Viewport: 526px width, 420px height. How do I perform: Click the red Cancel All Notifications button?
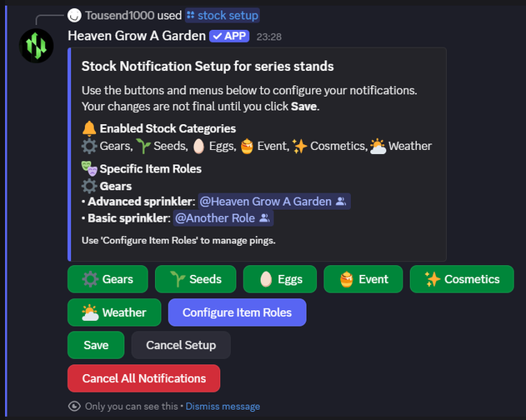tap(144, 378)
